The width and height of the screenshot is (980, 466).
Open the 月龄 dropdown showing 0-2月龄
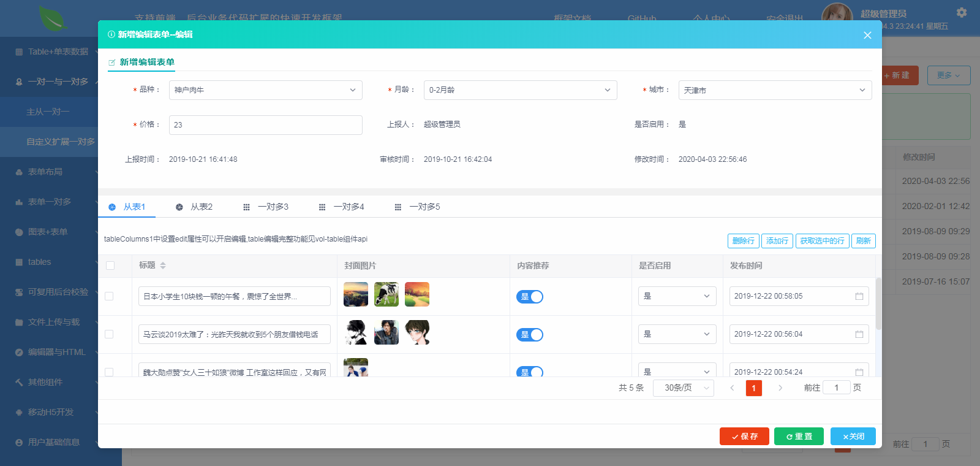521,90
